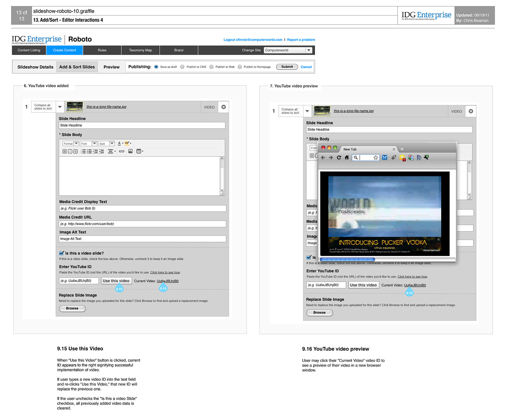This screenshot has height=420, width=505.
Task: Go to home page in preview browser
Action: (347, 158)
